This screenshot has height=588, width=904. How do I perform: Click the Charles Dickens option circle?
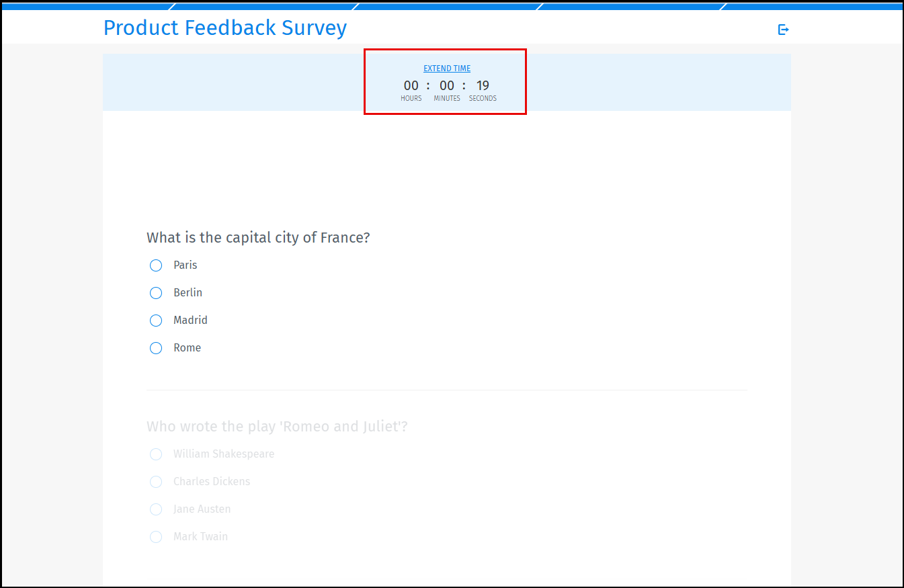coord(156,482)
